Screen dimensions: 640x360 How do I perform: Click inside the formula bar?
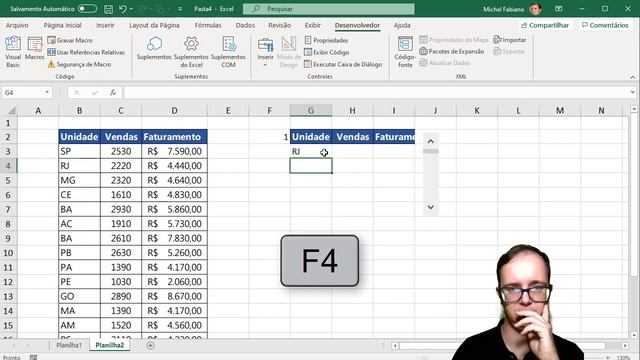click(x=376, y=93)
